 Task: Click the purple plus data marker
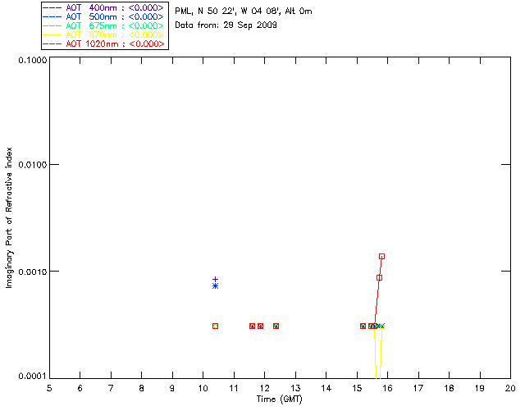(x=215, y=279)
